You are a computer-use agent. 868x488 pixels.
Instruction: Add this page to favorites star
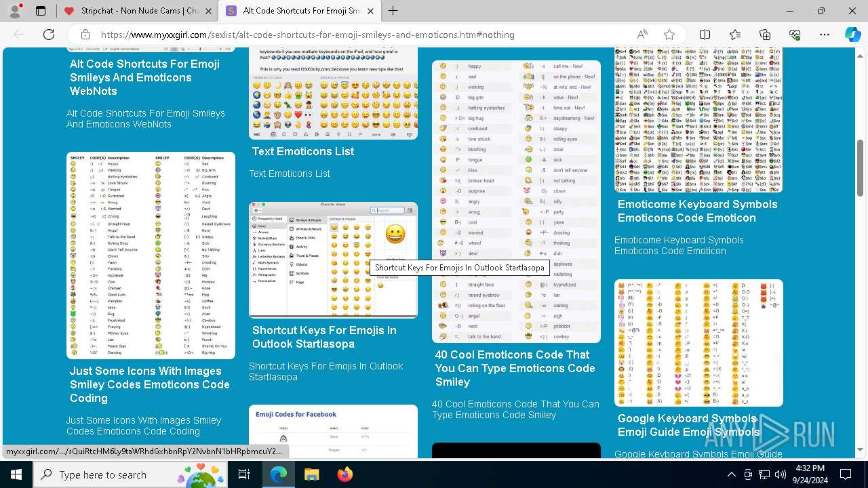click(x=669, y=35)
